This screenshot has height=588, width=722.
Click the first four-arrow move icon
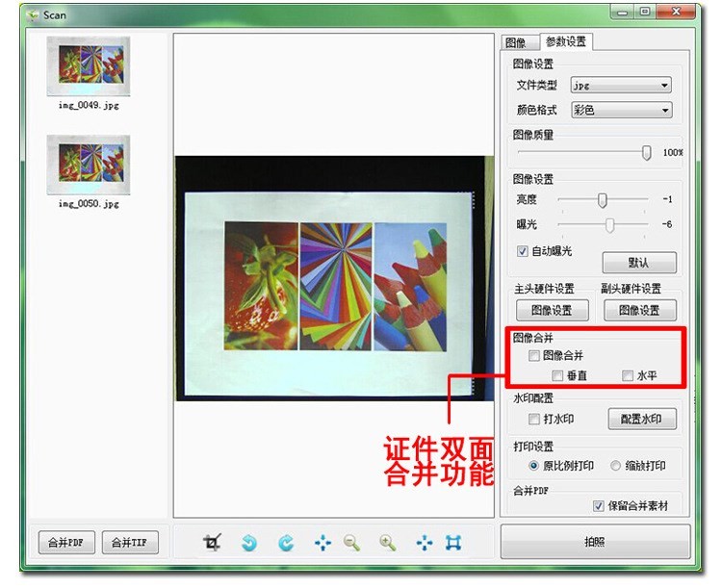click(x=322, y=543)
